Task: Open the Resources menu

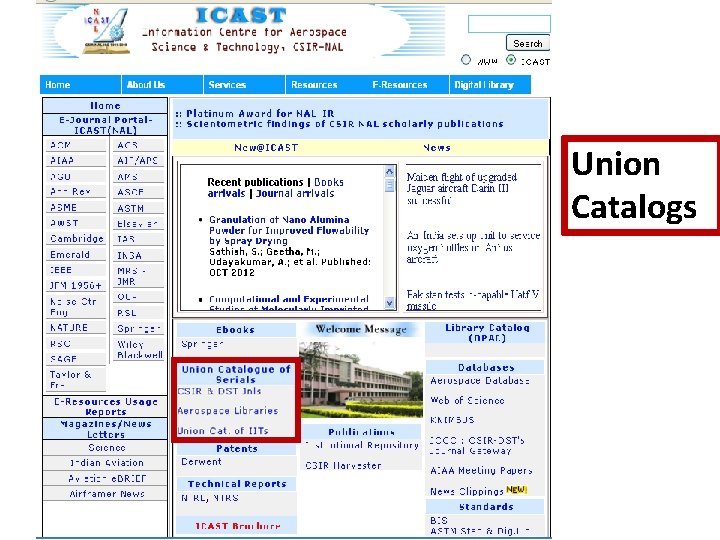Action: click(x=326, y=84)
